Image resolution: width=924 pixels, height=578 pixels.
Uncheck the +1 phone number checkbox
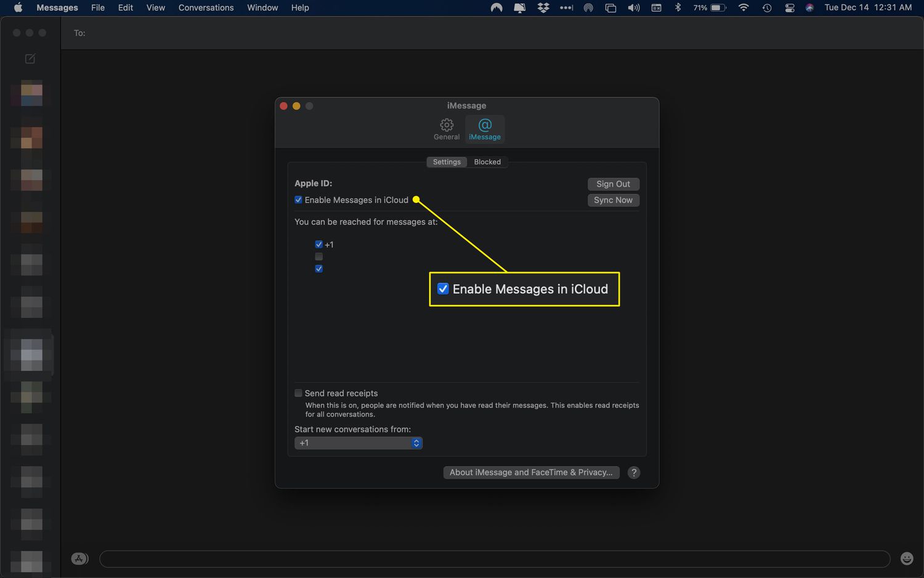tap(319, 245)
